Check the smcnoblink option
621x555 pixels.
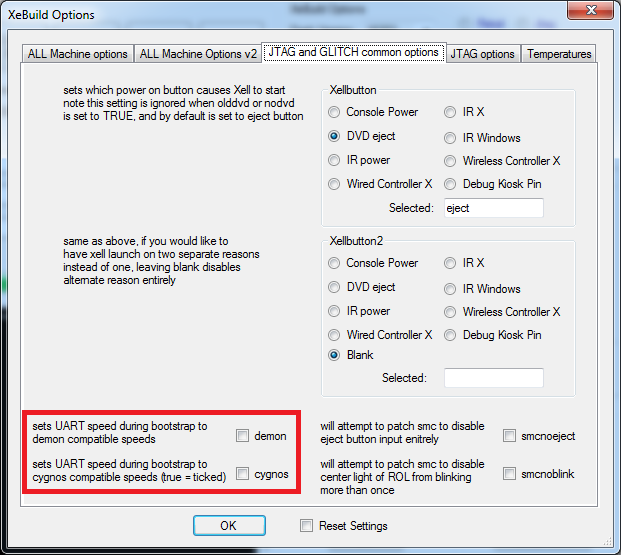click(510, 474)
